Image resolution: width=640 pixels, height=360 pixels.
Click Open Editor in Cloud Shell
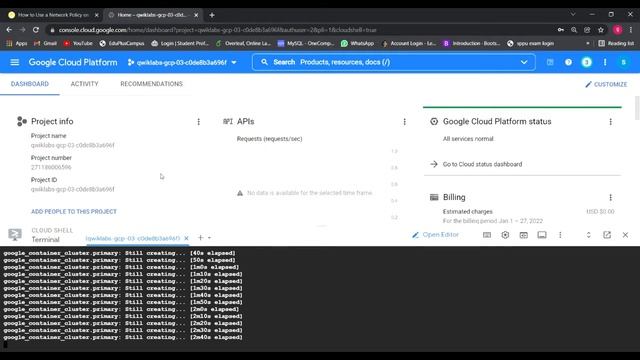[x=436, y=235]
